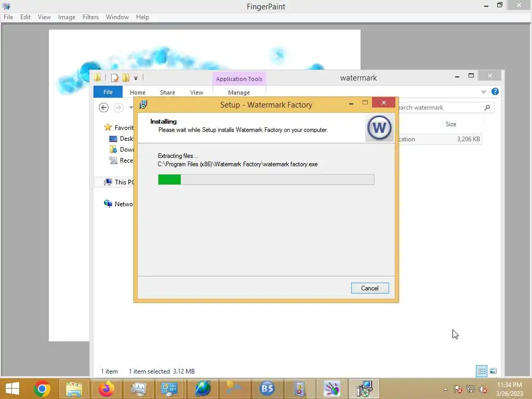Screen dimensions: 532x399
Task: Click the folder icon in Explorer title bar
Action: pos(98,78)
